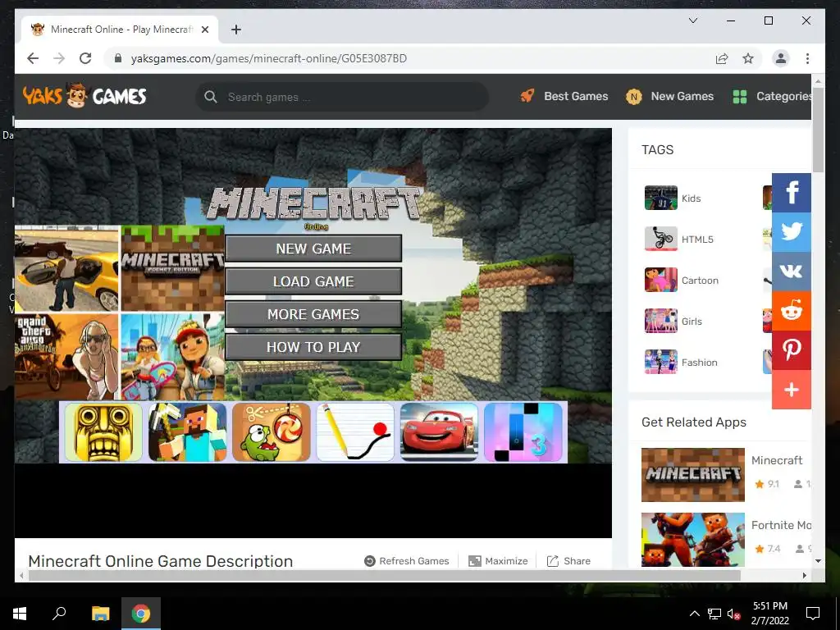
Task: Open Chrome three-dot menu
Action: (x=807, y=58)
